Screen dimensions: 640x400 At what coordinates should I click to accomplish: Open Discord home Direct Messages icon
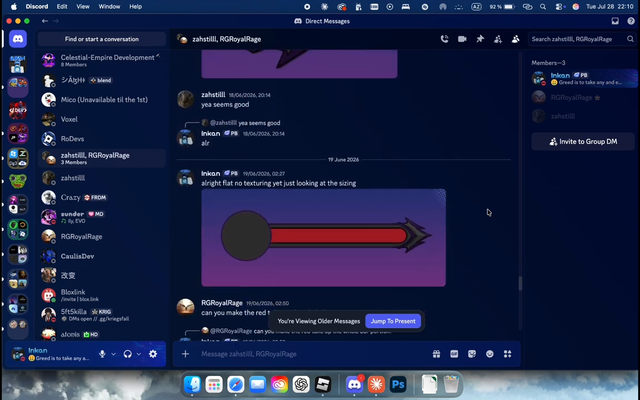[18, 39]
